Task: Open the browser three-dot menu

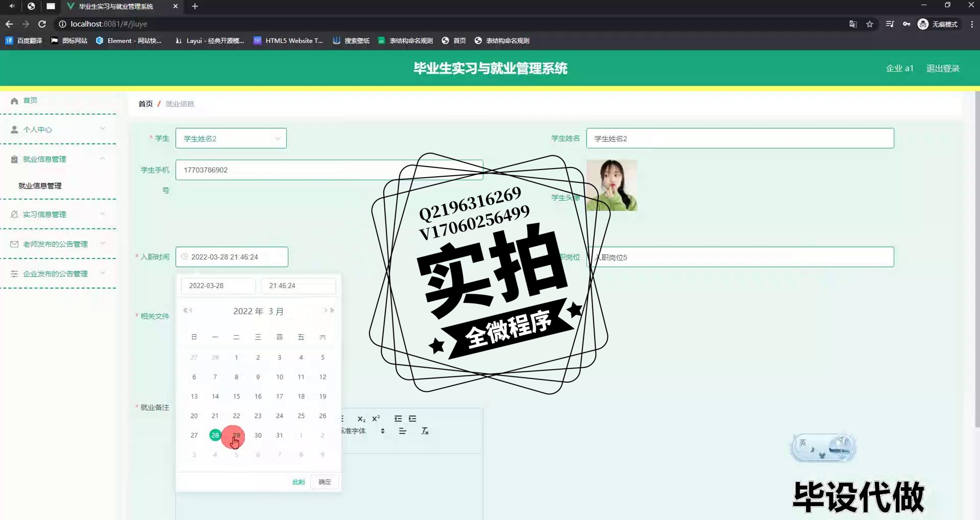Action: [972, 24]
